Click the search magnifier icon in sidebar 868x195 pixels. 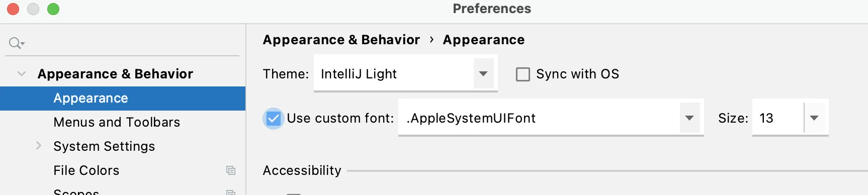pos(17,43)
